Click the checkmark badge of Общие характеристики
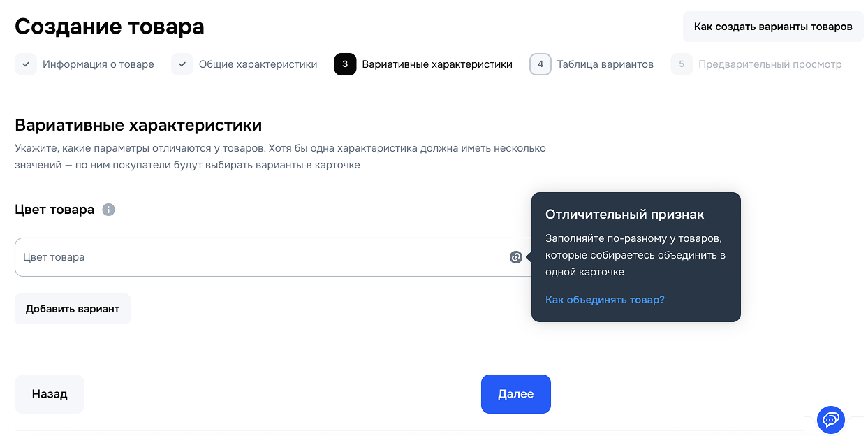The height and width of the screenshot is (436, 868). (x=182, y=64)
